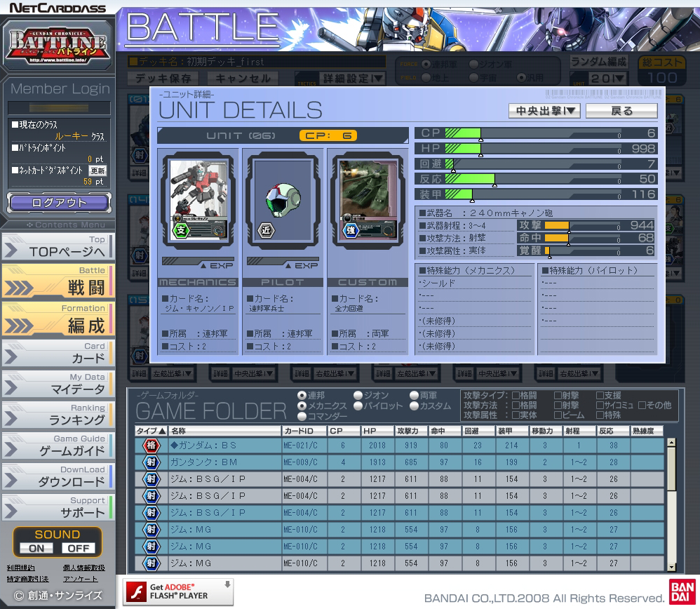Open the 個人情報取扱 link
The width and height of the screenshot is (700, 609).
coord(84,568)
